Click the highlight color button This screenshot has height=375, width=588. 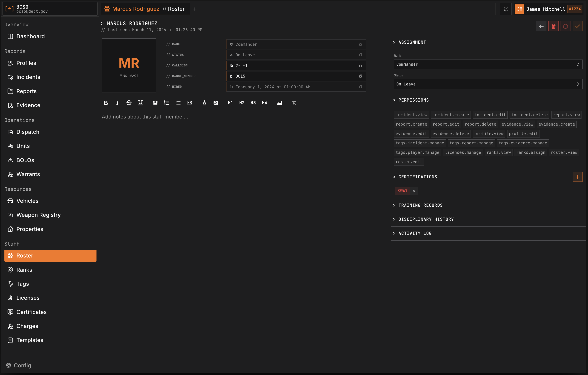(x=216, y=103)
